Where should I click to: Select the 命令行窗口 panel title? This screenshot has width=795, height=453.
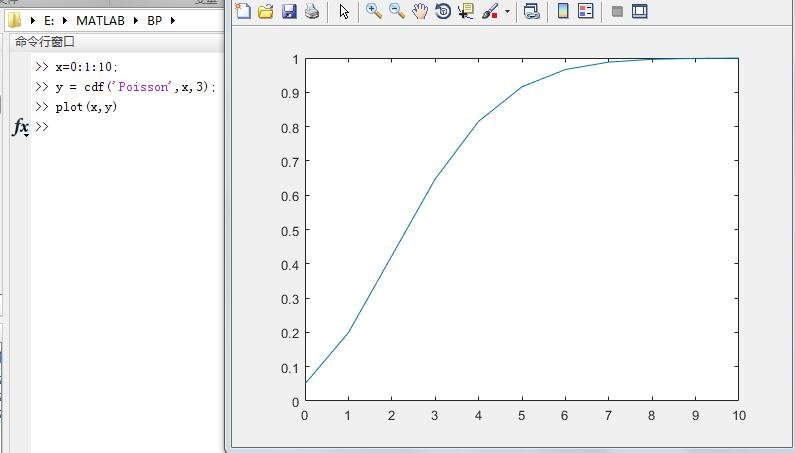45,42
